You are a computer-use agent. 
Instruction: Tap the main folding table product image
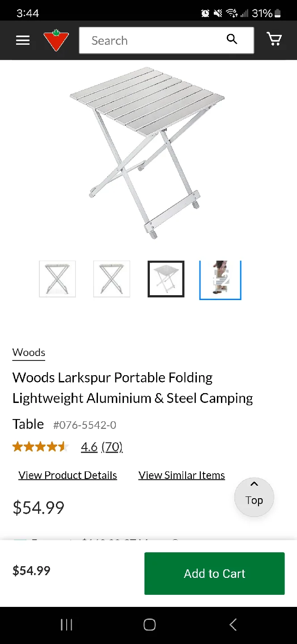(148, 153)
